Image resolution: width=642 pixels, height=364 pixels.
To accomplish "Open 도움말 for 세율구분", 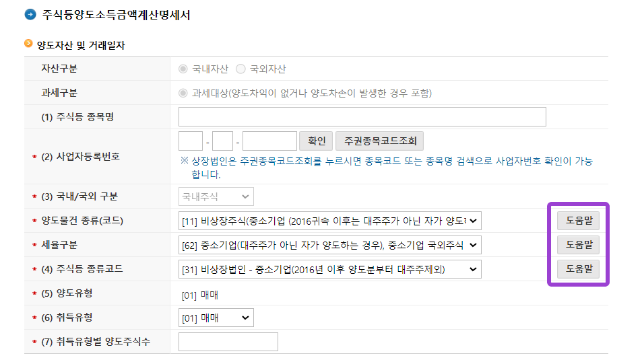I will [x=578, y=245].
